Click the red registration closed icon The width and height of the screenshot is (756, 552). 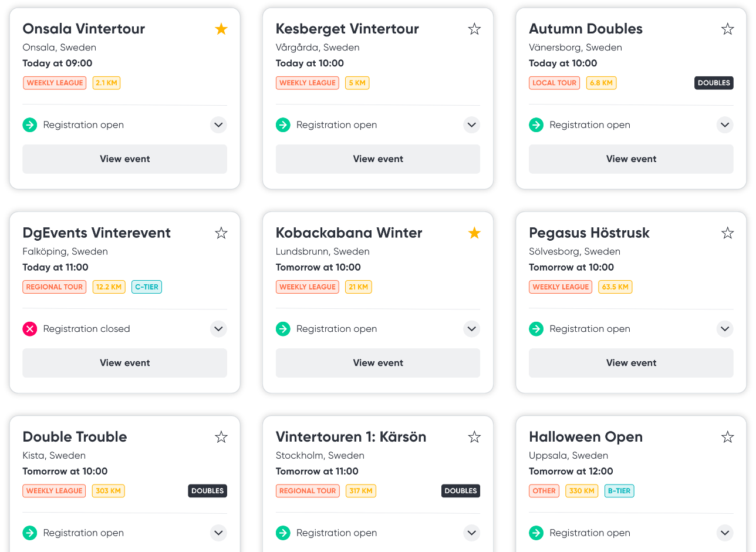coord(30,329)
